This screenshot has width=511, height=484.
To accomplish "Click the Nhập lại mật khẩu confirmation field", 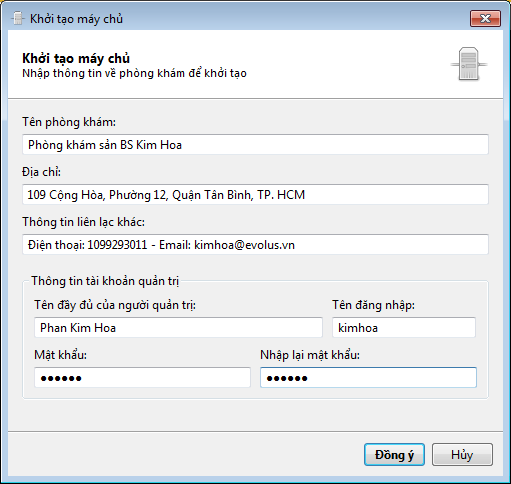I will click(368, 378).
